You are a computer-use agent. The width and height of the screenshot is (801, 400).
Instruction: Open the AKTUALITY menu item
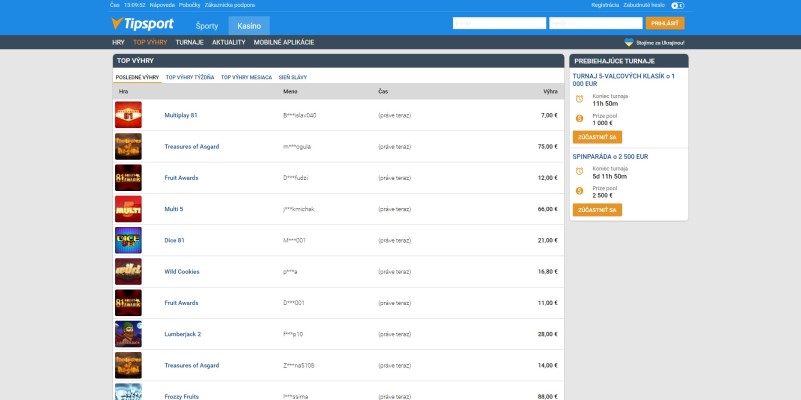click(229, 42)
